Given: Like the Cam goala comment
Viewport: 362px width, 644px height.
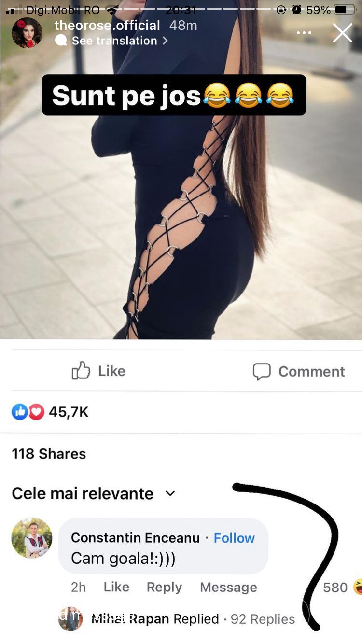Looking at the screenshot, I should (116, 587).
